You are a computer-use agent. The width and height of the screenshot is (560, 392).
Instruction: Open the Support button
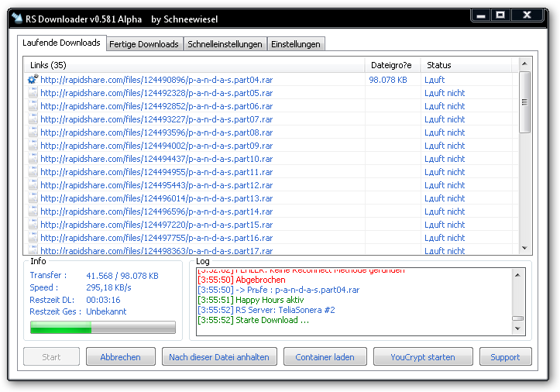pyautogui.click(x=505, y=357)
